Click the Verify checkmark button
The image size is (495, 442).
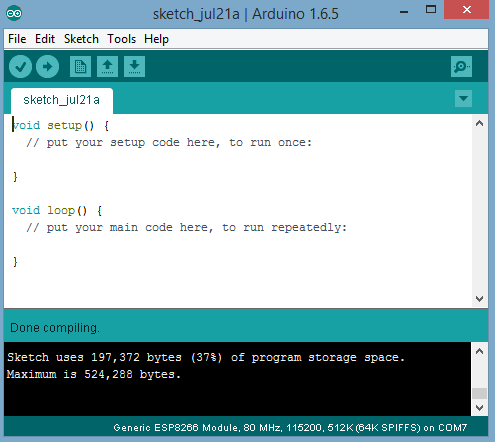pyautogui.click(x=20, y=67)
